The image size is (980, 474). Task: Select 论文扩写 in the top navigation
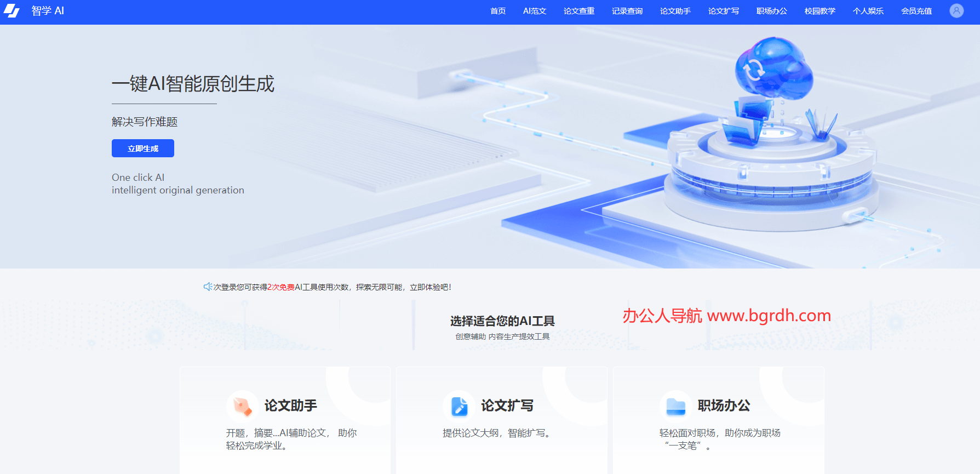click(x=723, y=11)
